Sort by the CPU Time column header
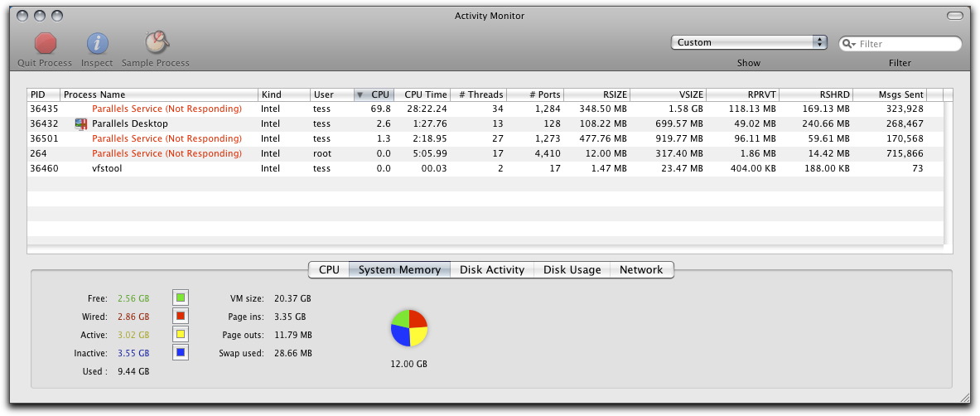The width and height of the screenshot is (980, 416). (422, 94)
